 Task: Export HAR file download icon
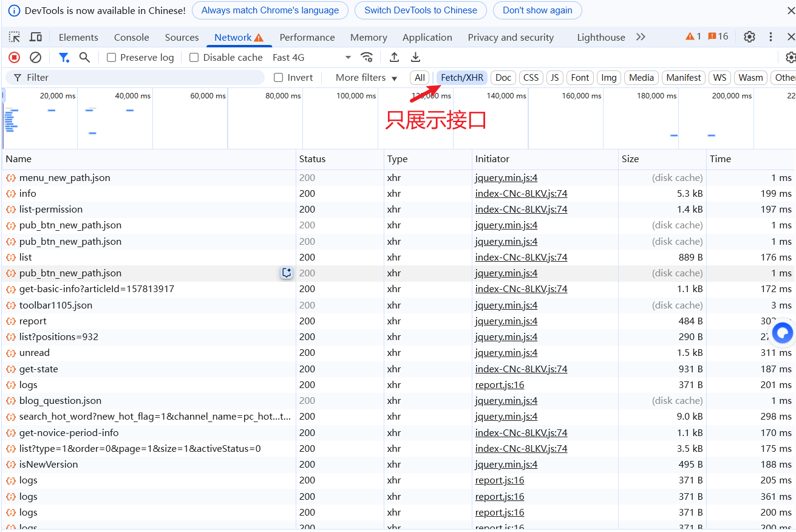pyautogui.click(x=415, y=58)
